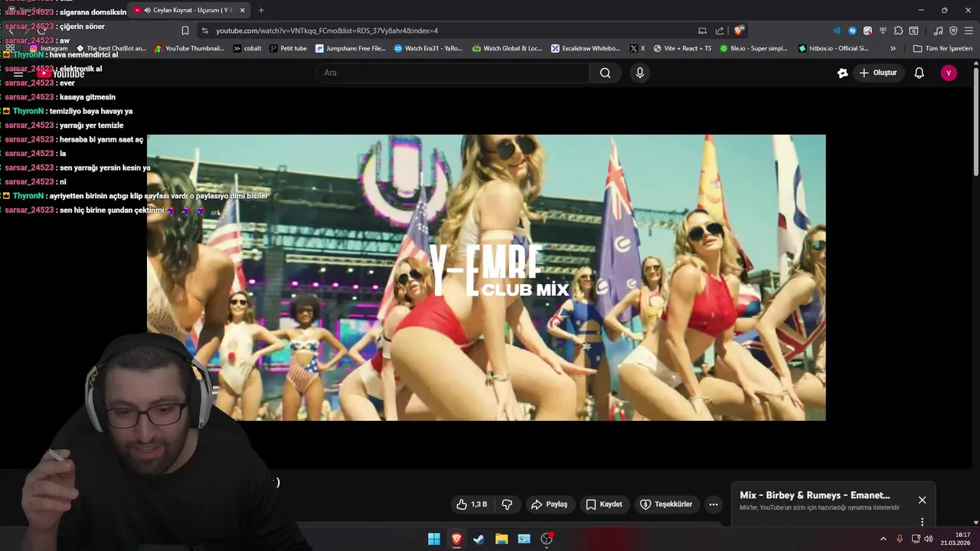
Task: Click the Paylaş share button
Action: [x=550, y=504]
